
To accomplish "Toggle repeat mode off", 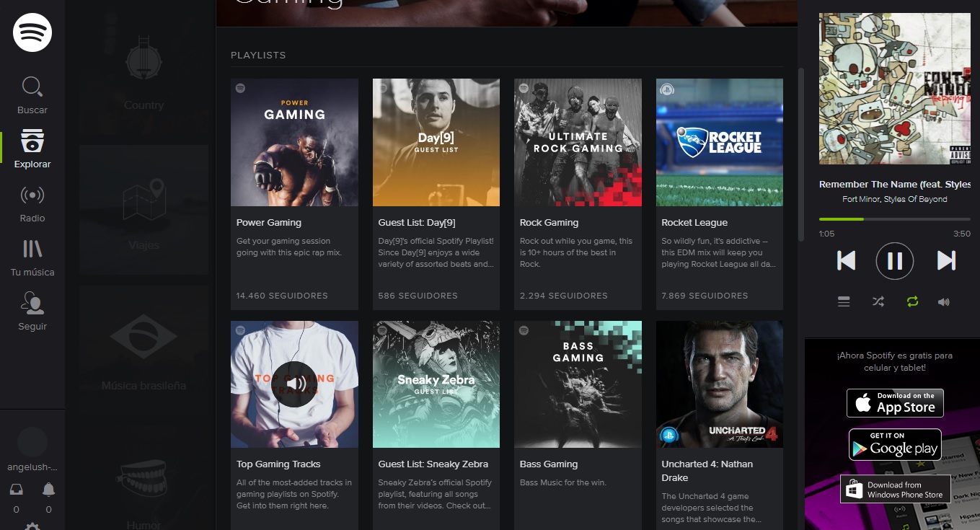I will point(912,301).
